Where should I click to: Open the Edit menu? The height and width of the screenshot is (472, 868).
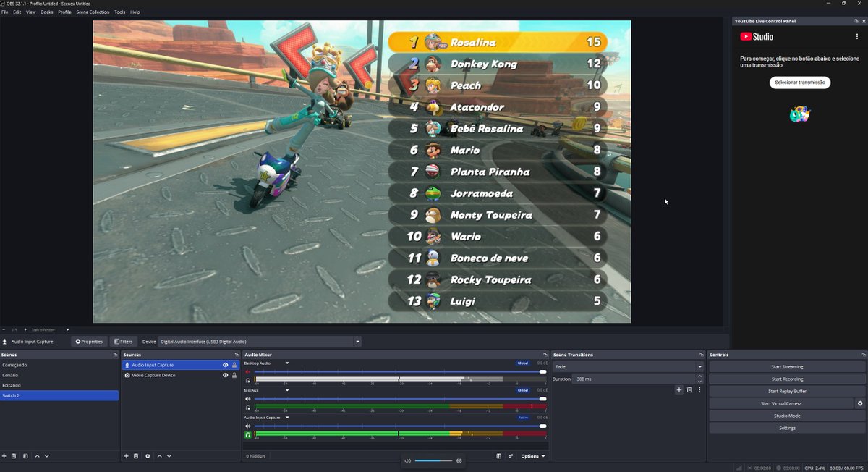17,12
